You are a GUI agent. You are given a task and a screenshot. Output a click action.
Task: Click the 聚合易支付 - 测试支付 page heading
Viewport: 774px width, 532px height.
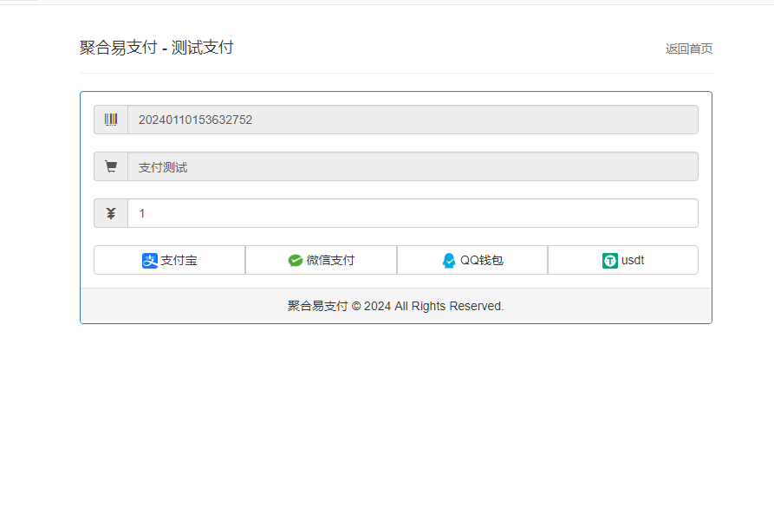156,48
